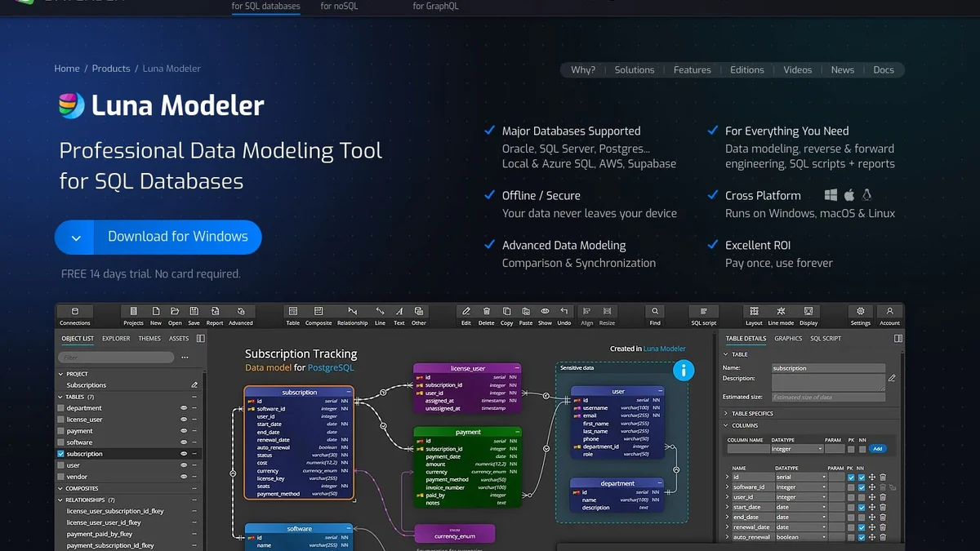The image size is (980, 551).
Task: Uncheck the subscription table checkbox
Action: [x=60, y=454]
